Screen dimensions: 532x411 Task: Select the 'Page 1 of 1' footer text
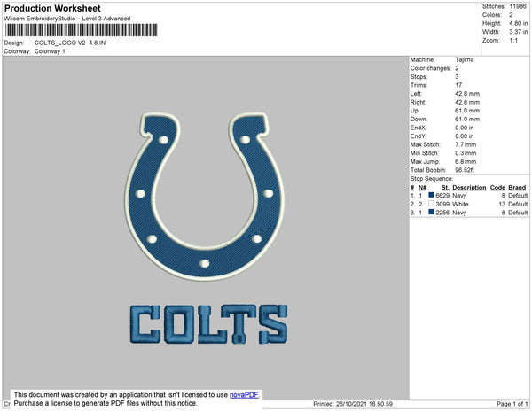click(512, 404)
